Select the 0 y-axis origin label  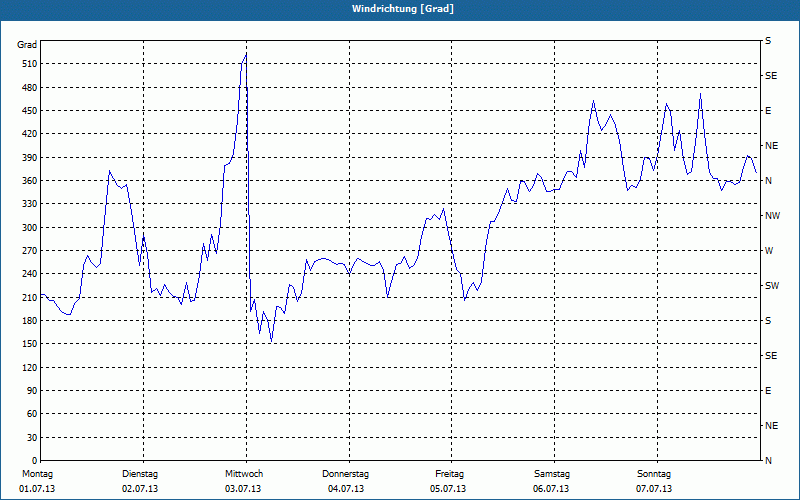pyautogui.click(x=34, y=461)
